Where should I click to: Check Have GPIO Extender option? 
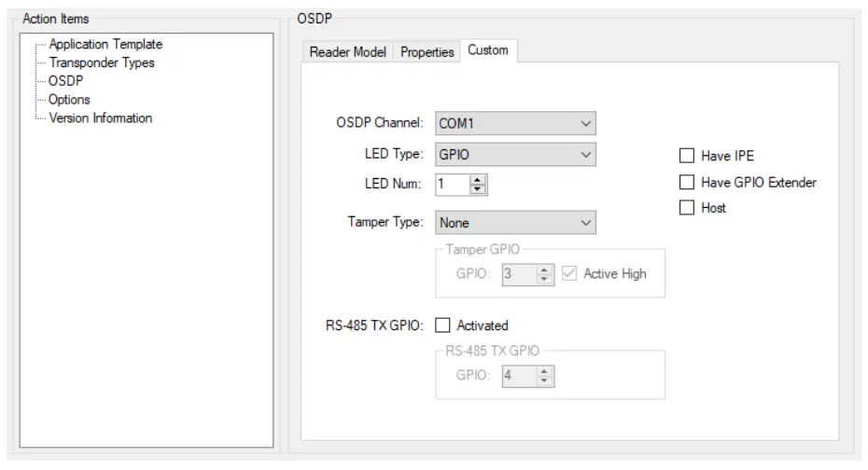tap(688, 182)
